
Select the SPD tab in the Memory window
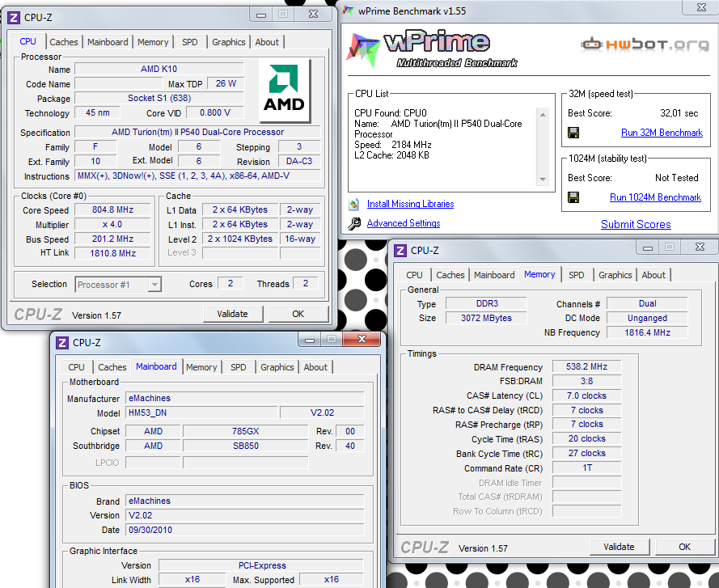(577, 275)
